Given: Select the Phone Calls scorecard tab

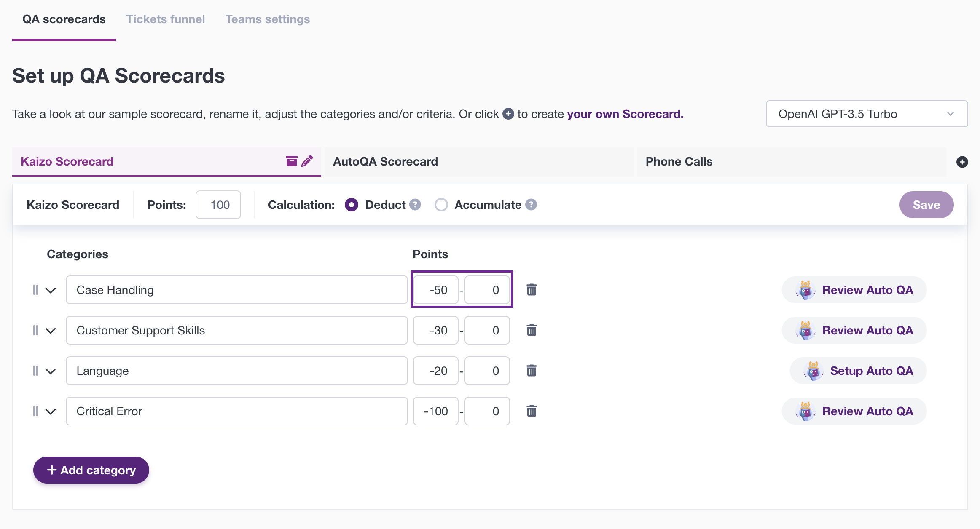Looking at the screenshot, I should 792,162.
